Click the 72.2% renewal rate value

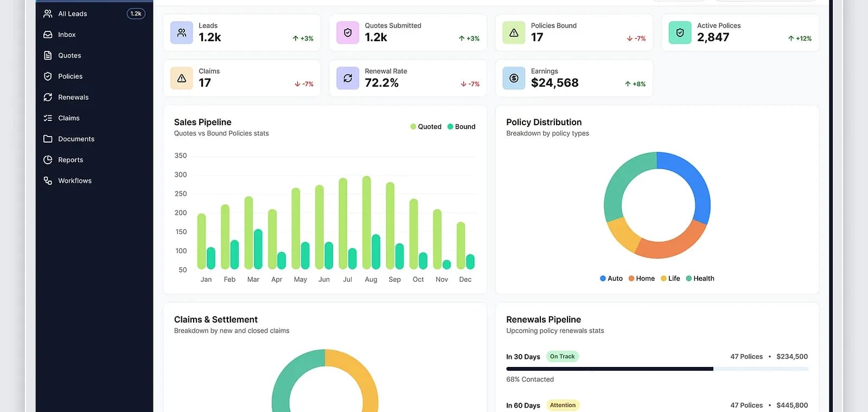pyautogui.click(x=381, y=83)
